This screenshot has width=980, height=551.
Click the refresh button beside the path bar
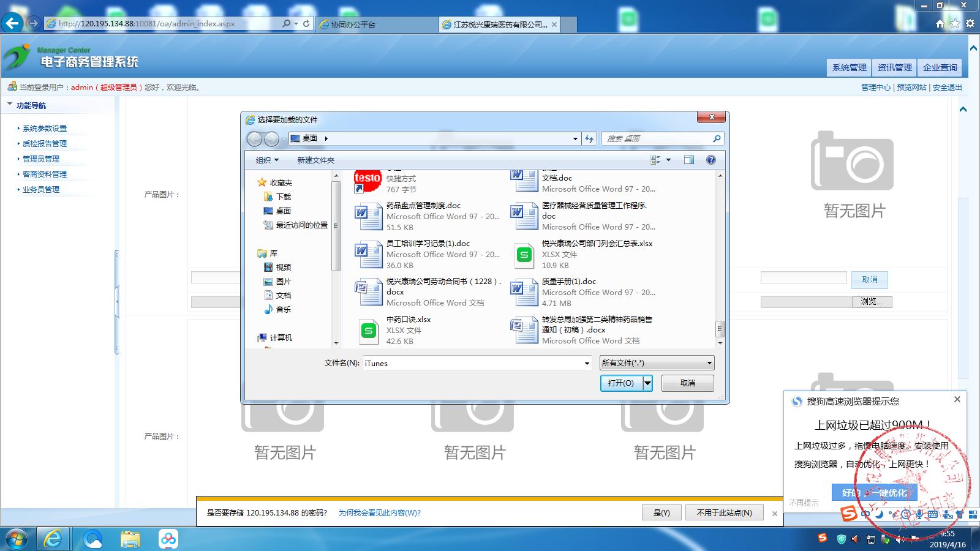(589, 139)
